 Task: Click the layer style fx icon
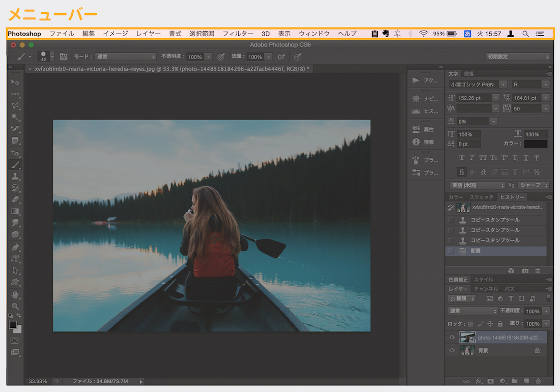point(479,381)
